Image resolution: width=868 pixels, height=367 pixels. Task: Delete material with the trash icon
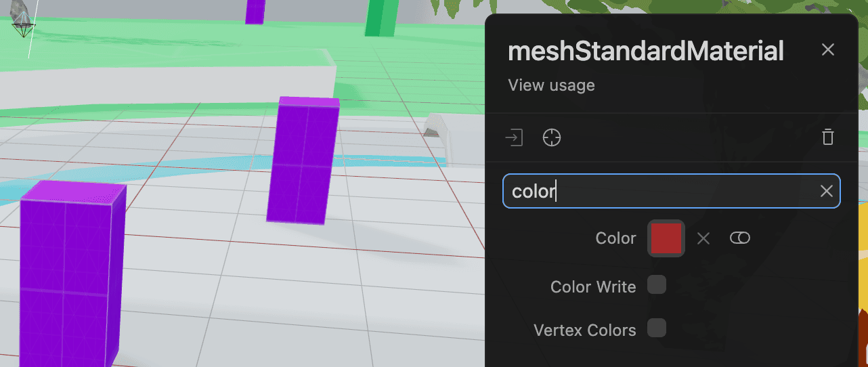click(827, 138)
